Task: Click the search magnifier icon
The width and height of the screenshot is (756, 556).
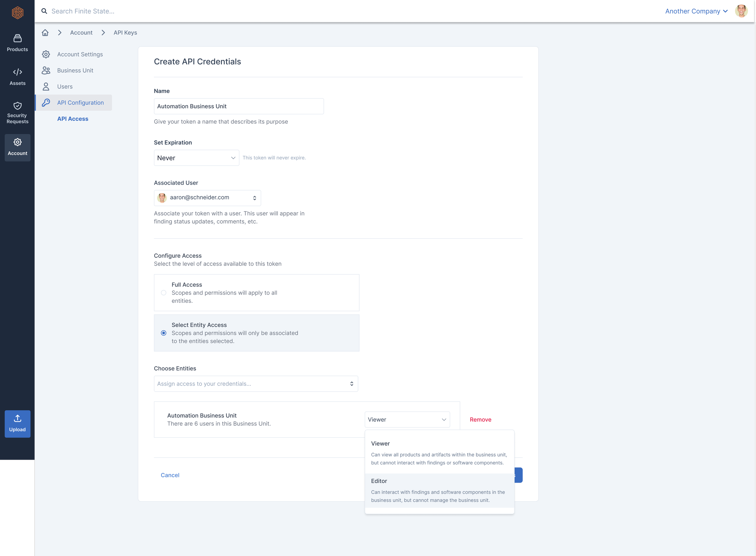Action: (x=44, y=11)
